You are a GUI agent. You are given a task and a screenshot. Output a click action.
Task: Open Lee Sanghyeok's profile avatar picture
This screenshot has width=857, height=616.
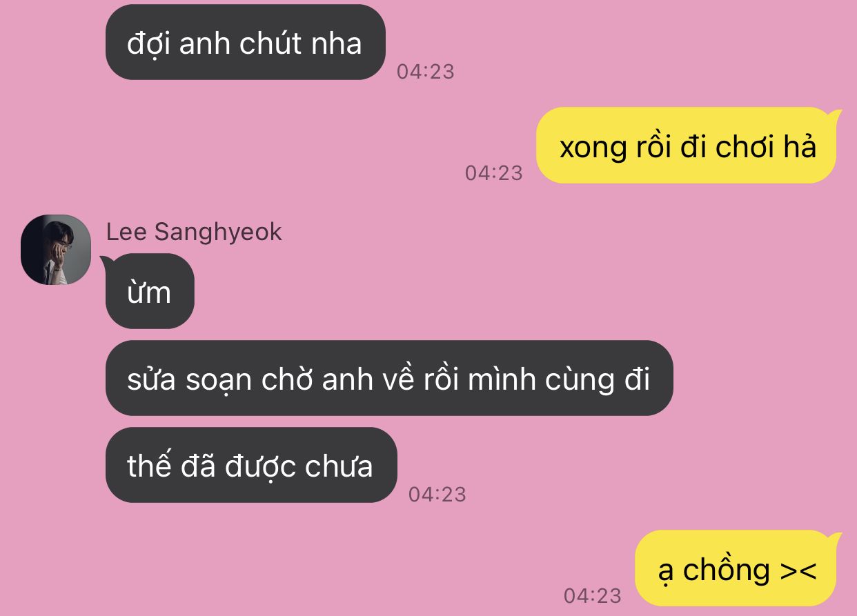56,250
